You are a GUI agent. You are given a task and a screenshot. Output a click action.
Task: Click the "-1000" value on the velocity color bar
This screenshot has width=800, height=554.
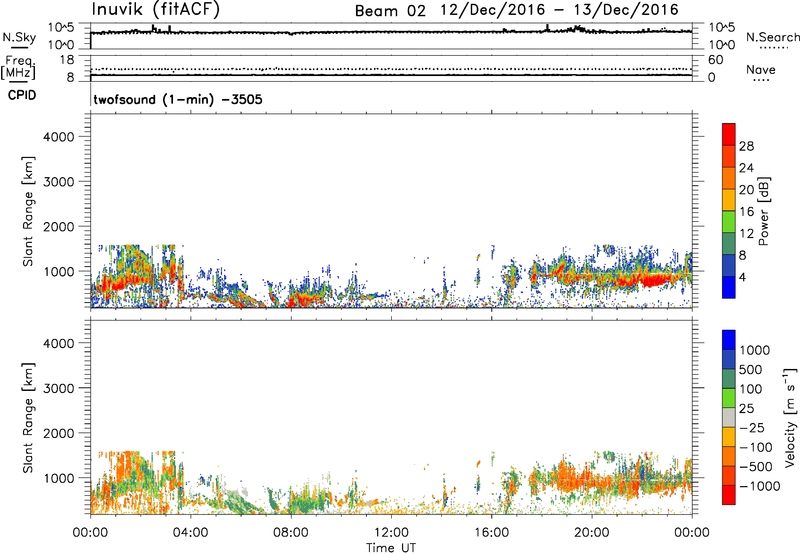[759, 486]
